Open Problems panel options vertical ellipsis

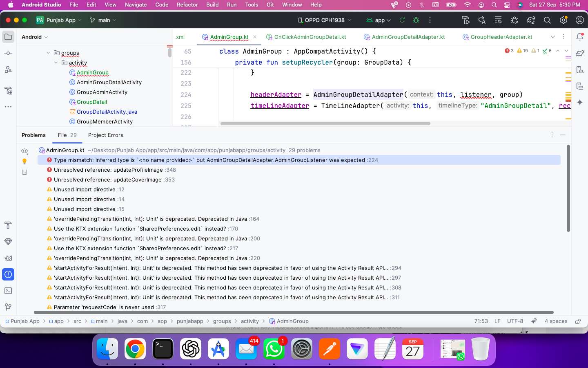(x=552, y=135)
